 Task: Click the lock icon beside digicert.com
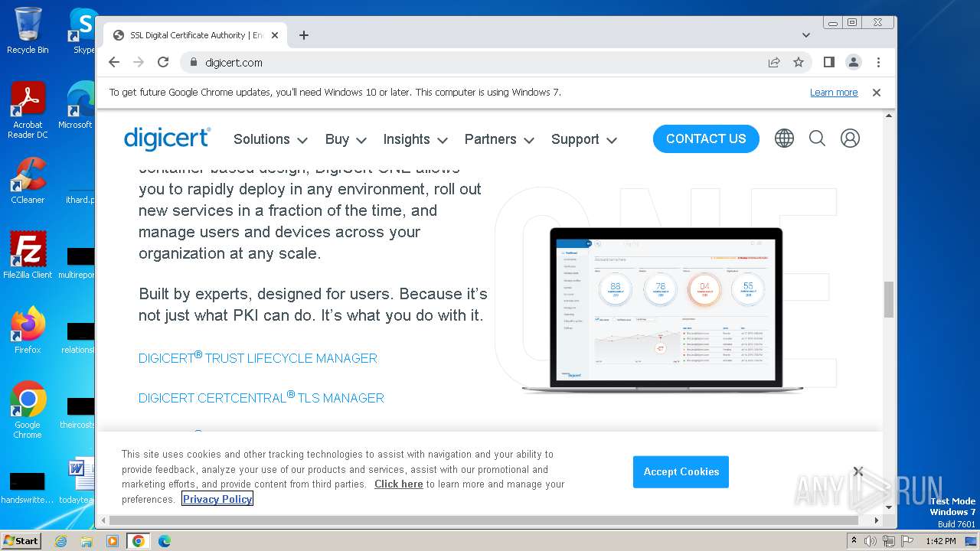[193, 63]
